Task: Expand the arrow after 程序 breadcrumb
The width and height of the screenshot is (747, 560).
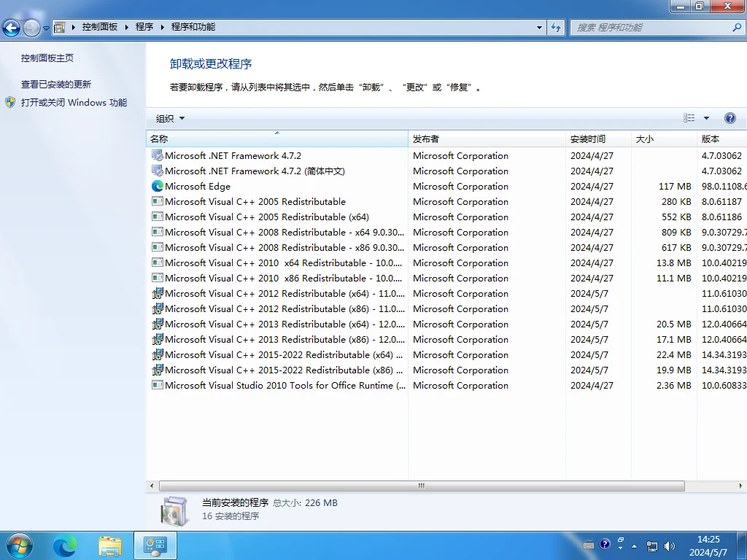Action: (163, 27)
